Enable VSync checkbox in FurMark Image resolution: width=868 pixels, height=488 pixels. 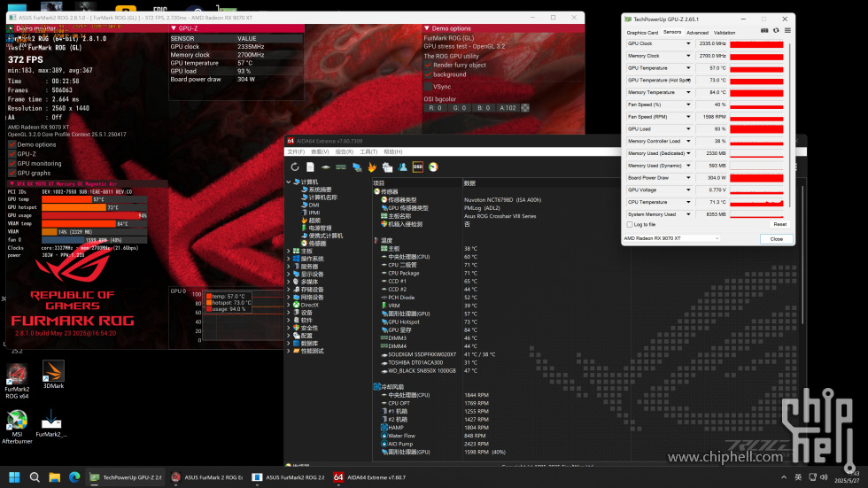pyautogui.click(x=428, y=86)
